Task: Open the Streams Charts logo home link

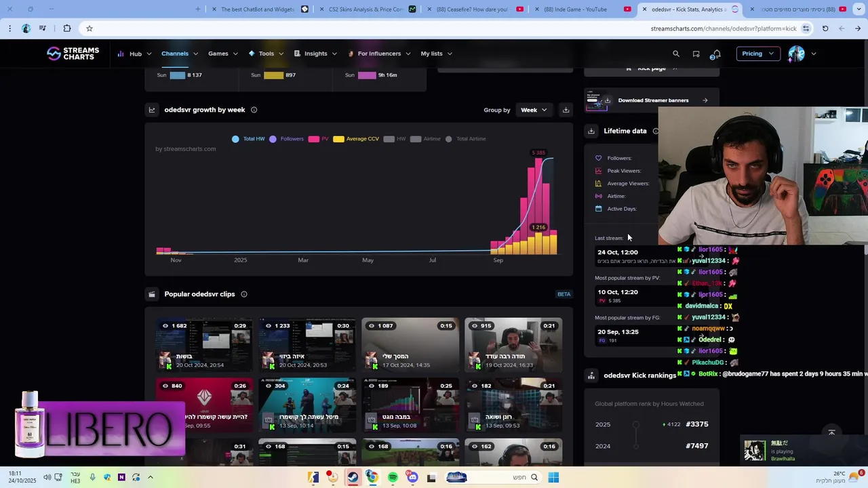Action: (73, 54)
